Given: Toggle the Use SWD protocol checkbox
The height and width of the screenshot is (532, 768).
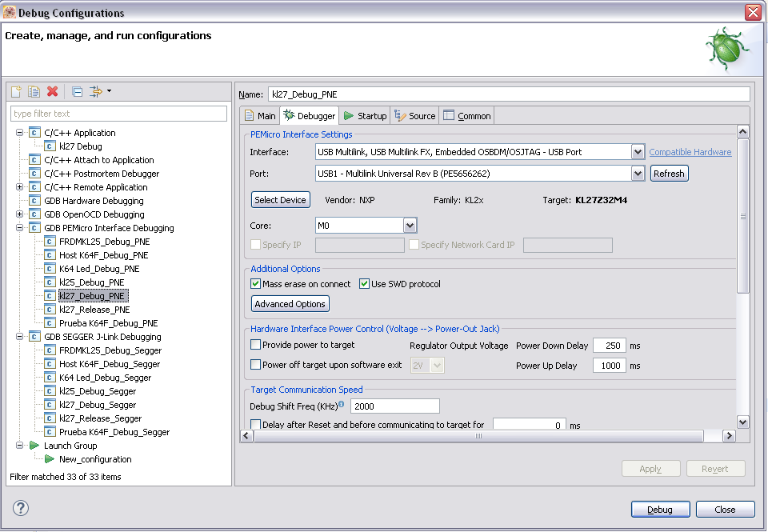Looking at the screenshot, I should point(365,284).
